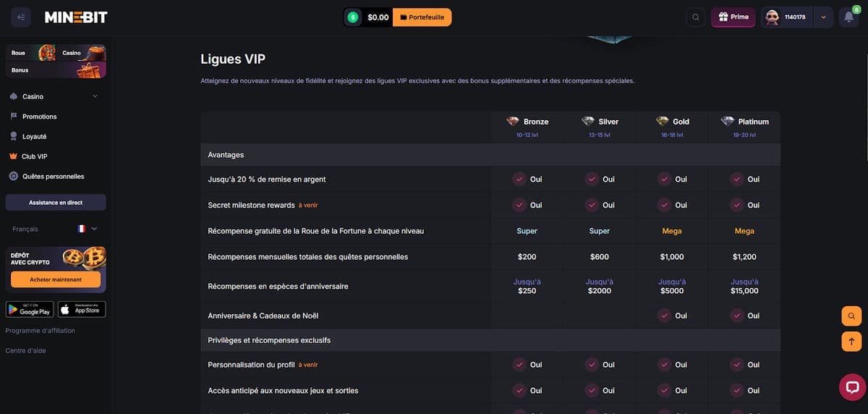Click 'Super' in the Bronze column
Viewport: 868px width, 414px height.
[x=527, y=231]
